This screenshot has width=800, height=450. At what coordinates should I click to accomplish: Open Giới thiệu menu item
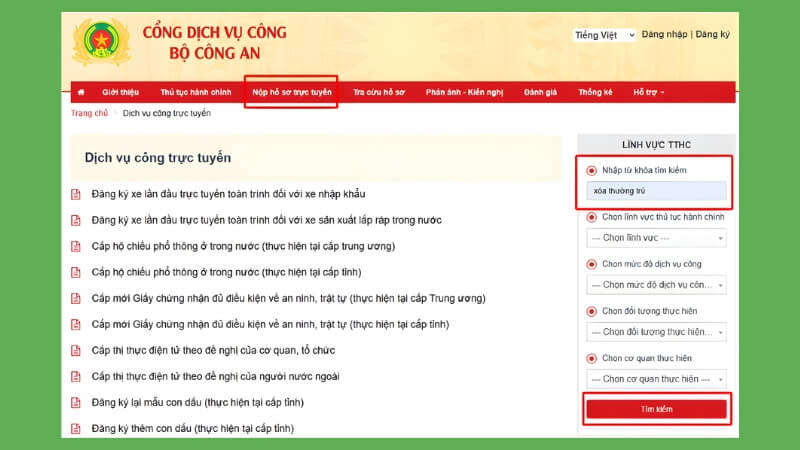[x=120, y=92]
